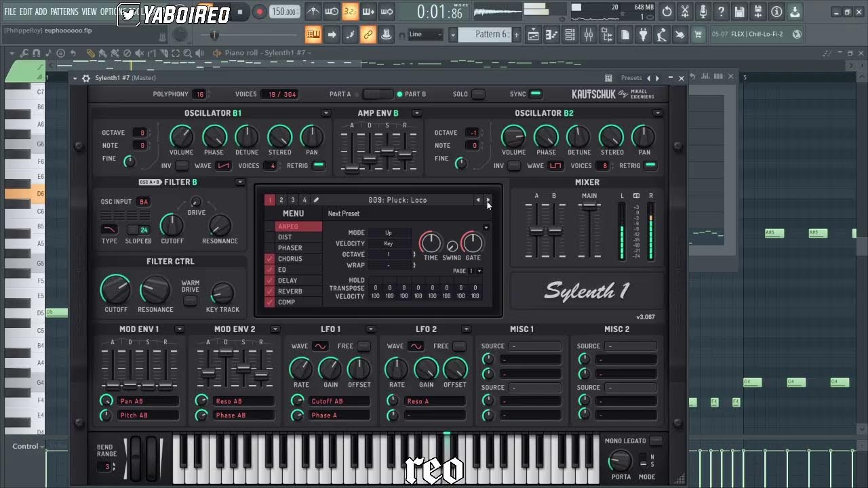Open the info icon in top toolbar

tap(776, 12)
